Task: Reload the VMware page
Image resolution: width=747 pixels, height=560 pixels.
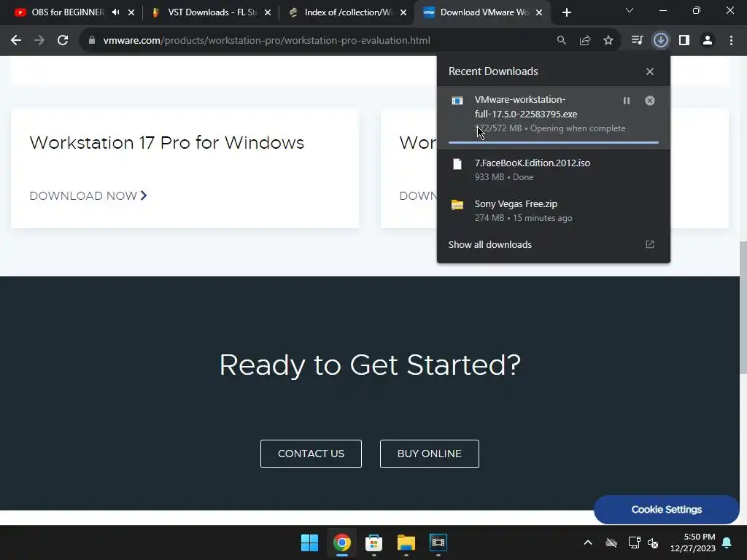Action: tap(63, 41)
